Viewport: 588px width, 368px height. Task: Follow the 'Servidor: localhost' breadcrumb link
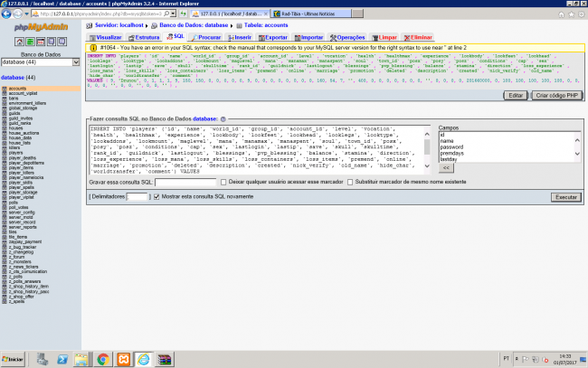[119, 25]
